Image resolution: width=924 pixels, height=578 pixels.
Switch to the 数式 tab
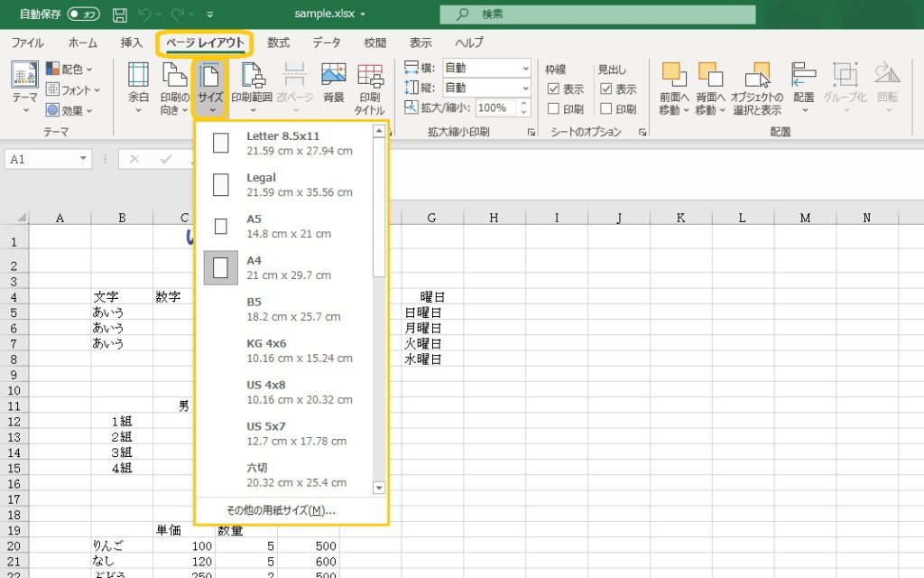click(278, 42)
